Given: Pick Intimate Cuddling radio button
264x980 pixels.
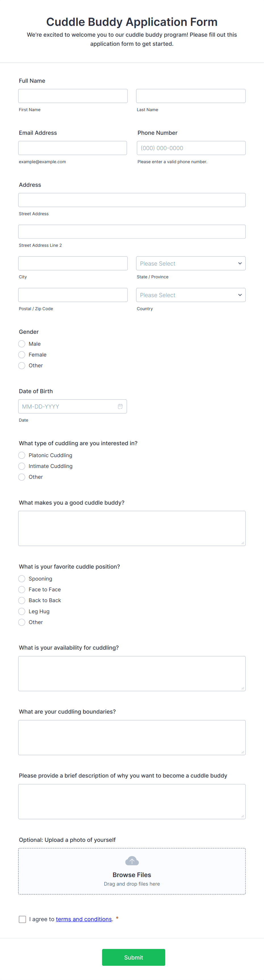Looking at the screenshot, I should click(22, 466).
